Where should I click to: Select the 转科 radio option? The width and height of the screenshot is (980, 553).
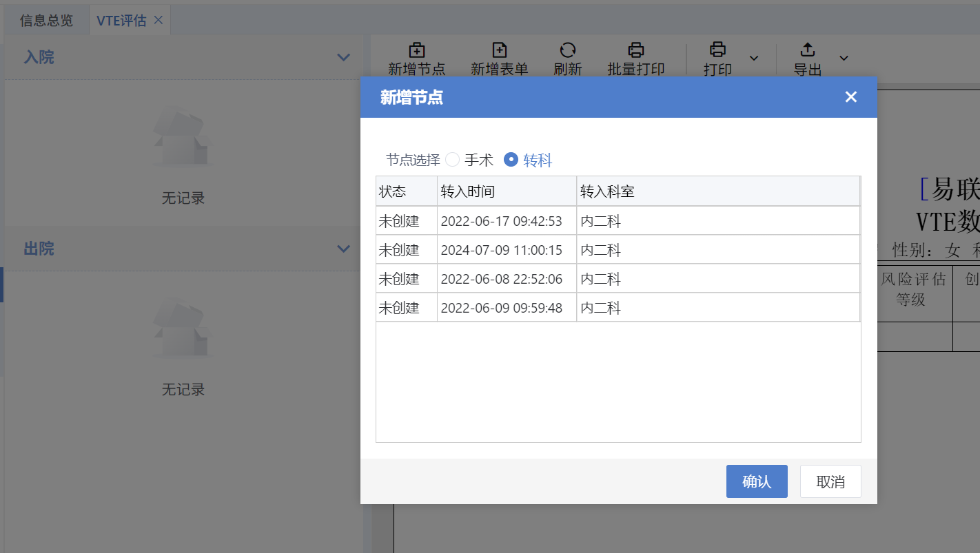[511, 160]
